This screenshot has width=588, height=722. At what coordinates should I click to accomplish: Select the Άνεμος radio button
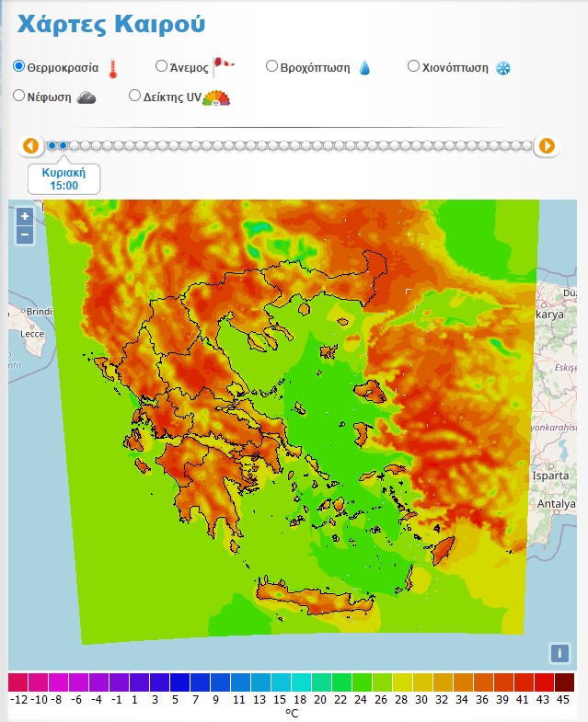tap(162, 66)
